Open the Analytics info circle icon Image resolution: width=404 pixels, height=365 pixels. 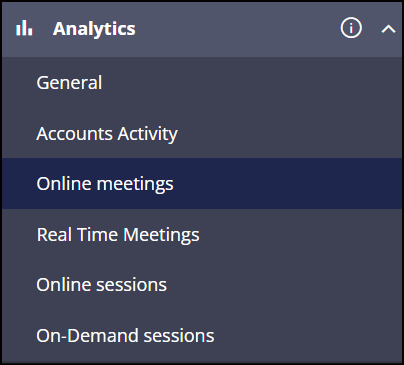click(x=351, y=28)
